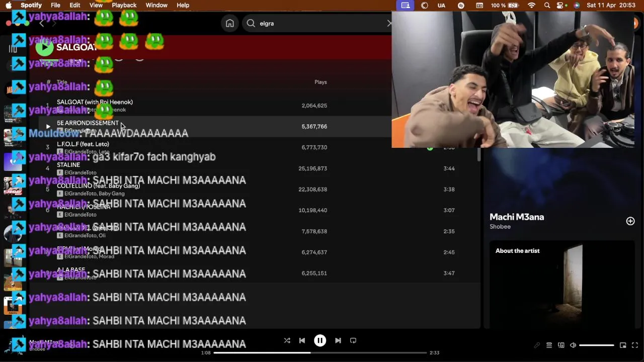Open the Edit menu
This screenshot has width=644, height=362.
coord(75,5)
